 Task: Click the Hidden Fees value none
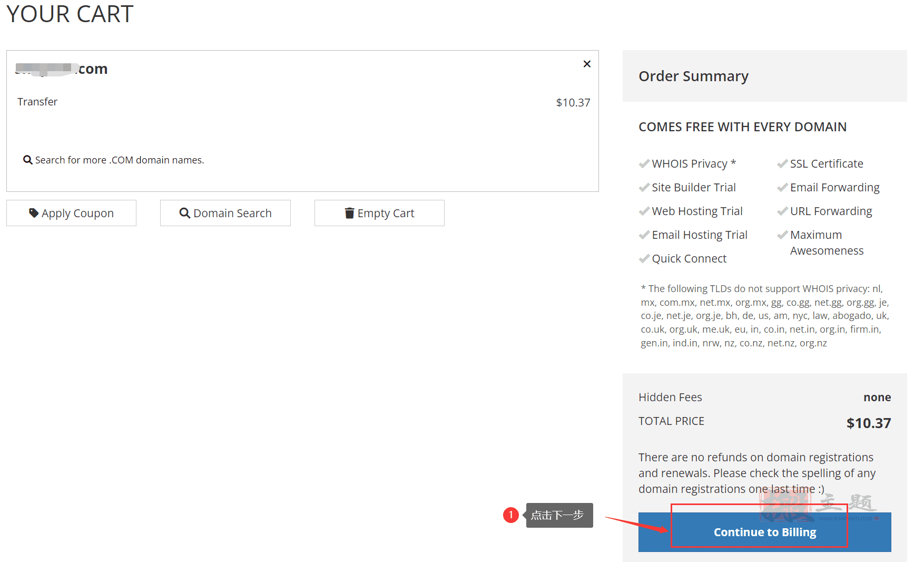877,397
